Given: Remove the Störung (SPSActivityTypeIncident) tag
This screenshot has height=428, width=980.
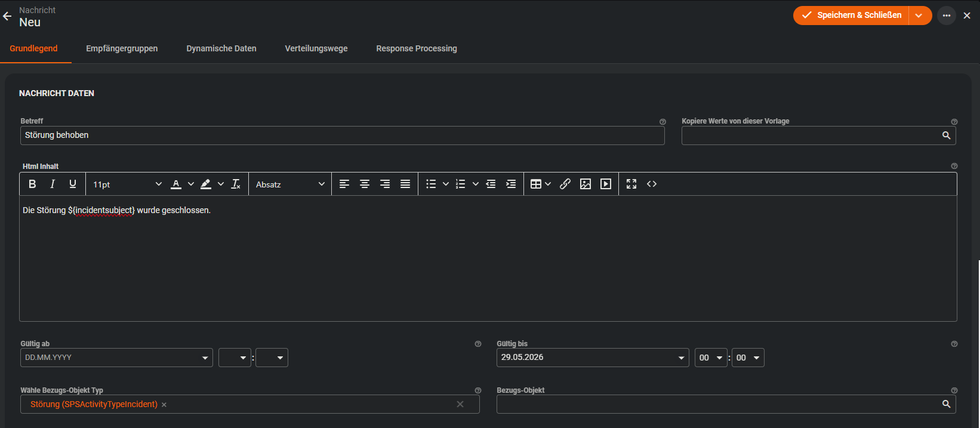Looking at the screenshot, I should pos(164,405).
